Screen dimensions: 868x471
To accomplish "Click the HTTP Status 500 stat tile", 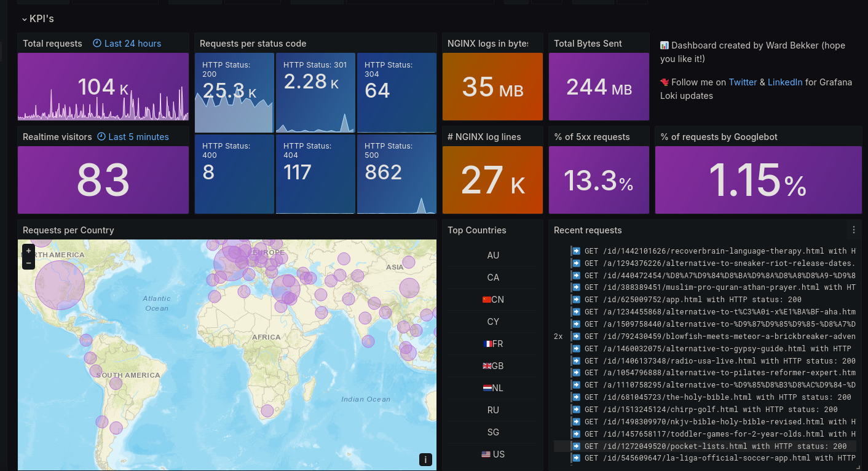I will pyautogui.click(x=397, y=174).
